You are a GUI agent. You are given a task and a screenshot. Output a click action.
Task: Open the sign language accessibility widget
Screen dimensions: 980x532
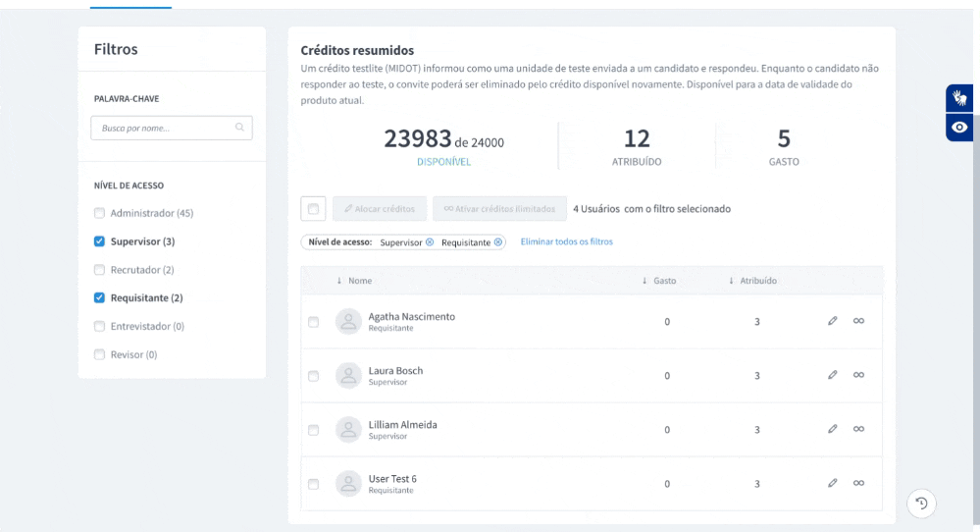pyautogui.click(x=959, y=98)
